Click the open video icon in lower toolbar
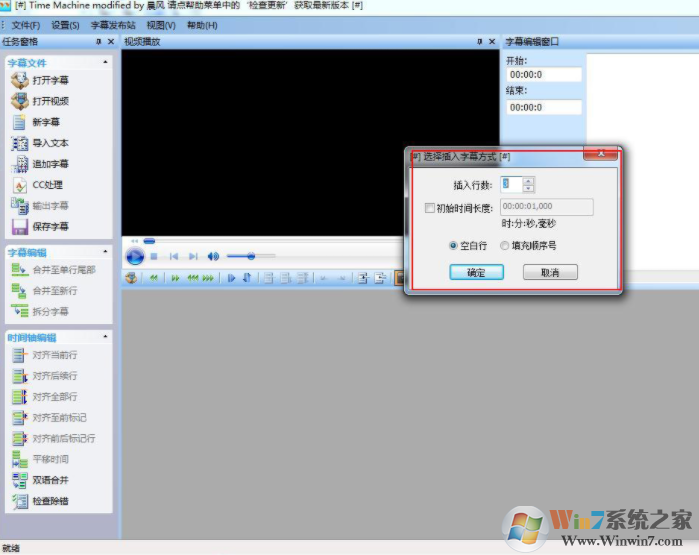The height and width of the screenshot is (555, 699). [x=131, y=278]
